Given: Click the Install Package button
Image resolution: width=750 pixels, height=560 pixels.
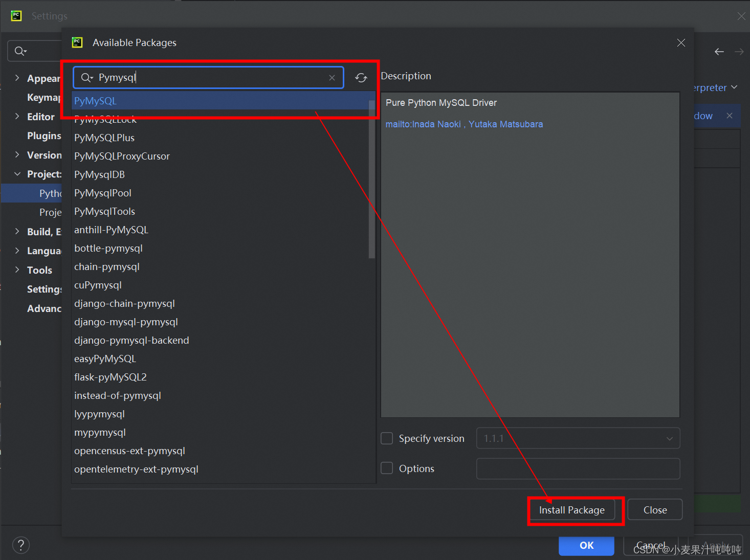Looking at the screenshot, I should coord(571,509).
